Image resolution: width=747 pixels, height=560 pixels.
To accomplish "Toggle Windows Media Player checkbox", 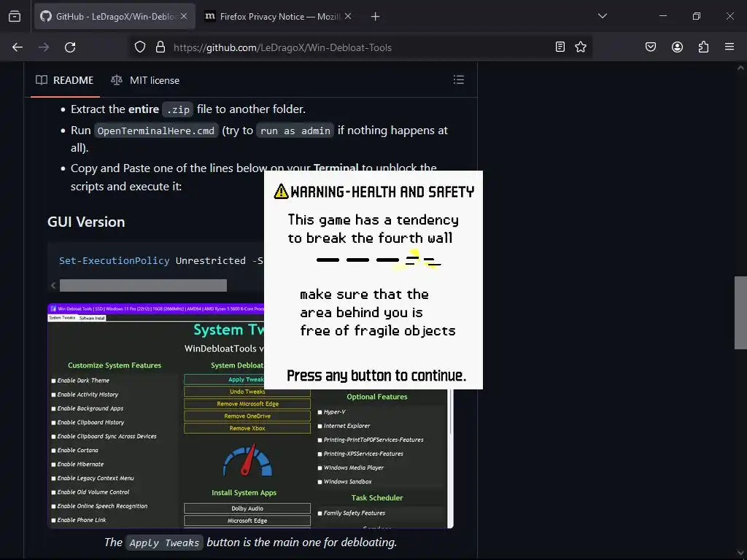I will tap(320, 468).
